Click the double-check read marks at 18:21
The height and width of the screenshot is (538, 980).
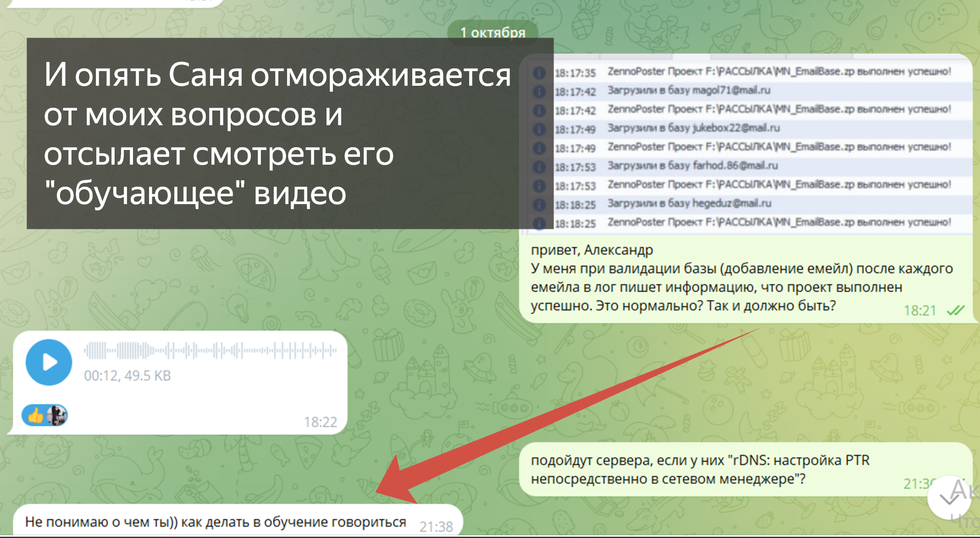956,311
